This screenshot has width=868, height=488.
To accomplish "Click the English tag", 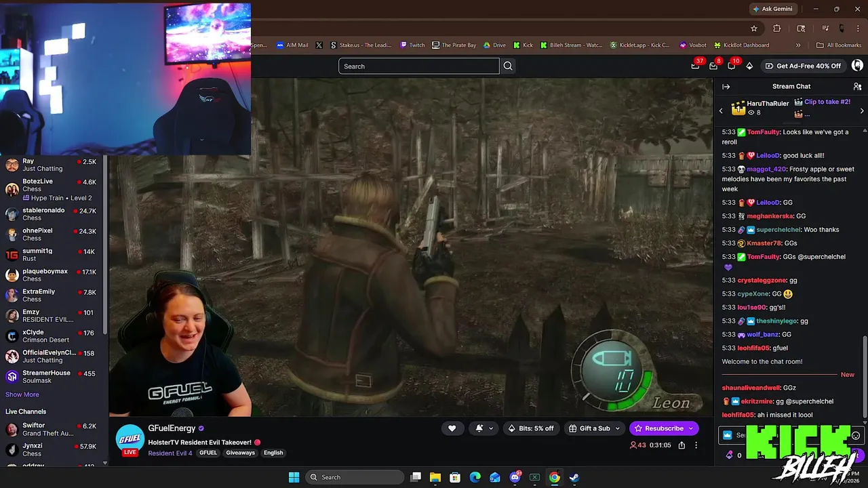I will coord(273,453).
